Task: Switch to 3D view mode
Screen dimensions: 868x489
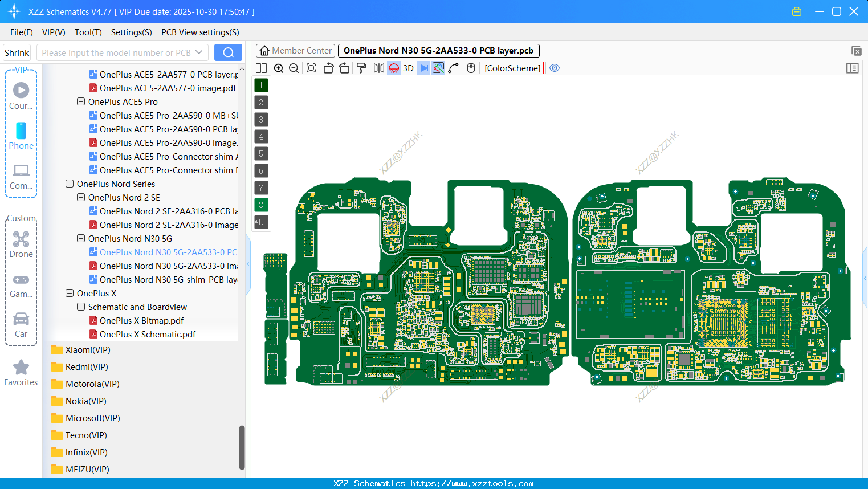Action: tap(407, 68)
